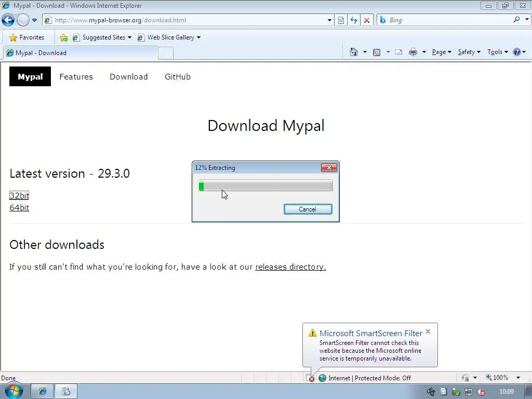Click the SmartScreen warning triangle icon
This screenshot has height=399, width=532.
click(312, 333)
